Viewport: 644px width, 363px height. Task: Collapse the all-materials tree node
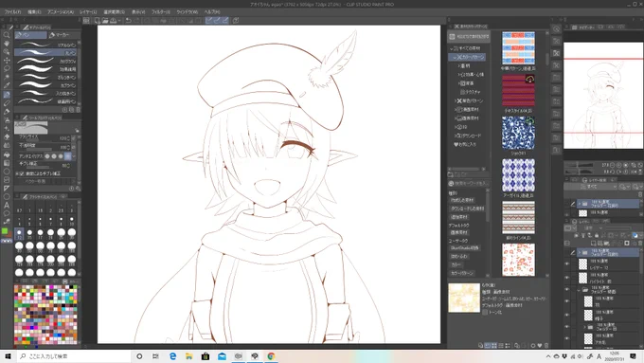point(452,48)
